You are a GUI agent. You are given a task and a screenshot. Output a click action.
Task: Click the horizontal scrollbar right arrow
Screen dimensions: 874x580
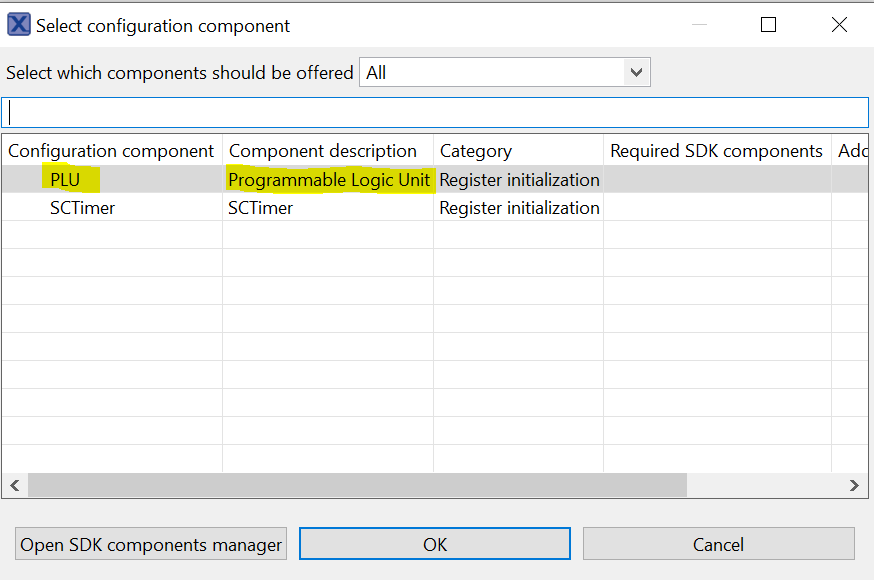pyautogui.click(x=854, y=485)
